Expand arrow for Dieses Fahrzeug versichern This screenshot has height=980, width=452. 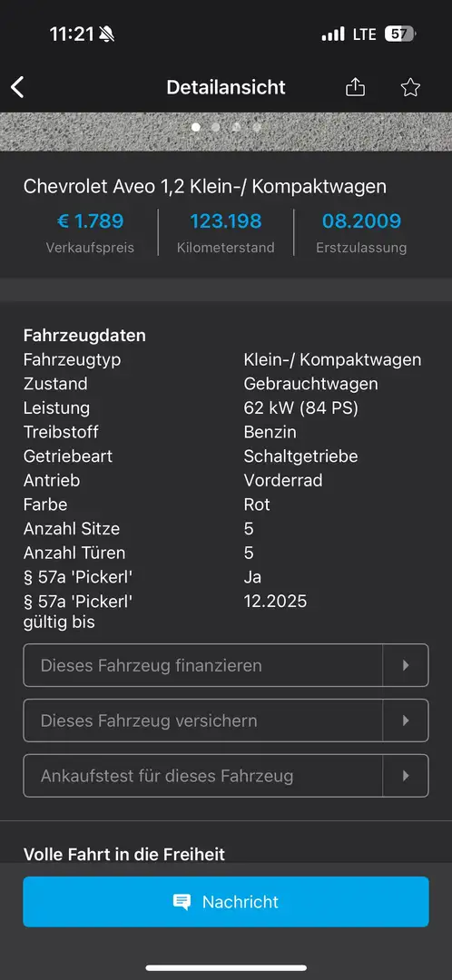click(x=406, y=720)
